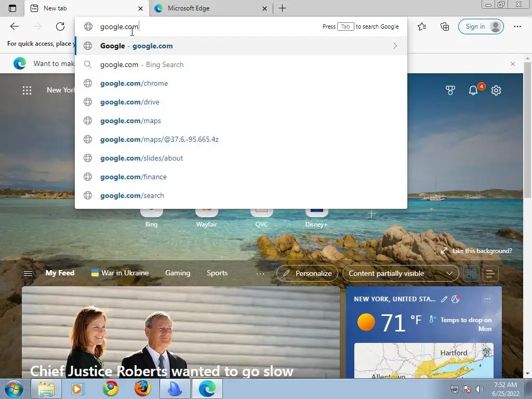Select Google - google.com suggestion
The height and width of the screenshot is (399, 532).
point(241,46)
